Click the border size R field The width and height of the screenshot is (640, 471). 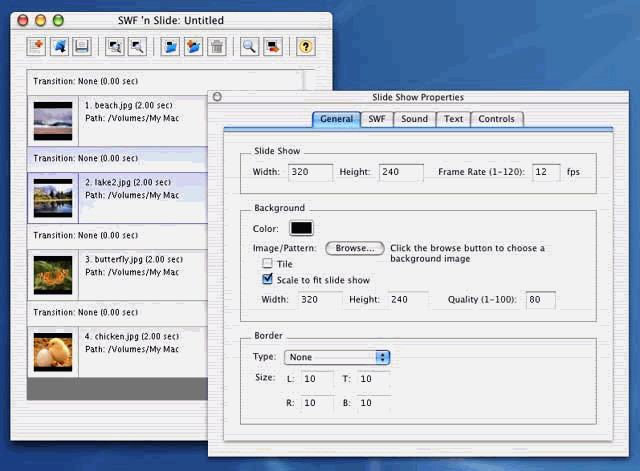(x=317, y=403)
